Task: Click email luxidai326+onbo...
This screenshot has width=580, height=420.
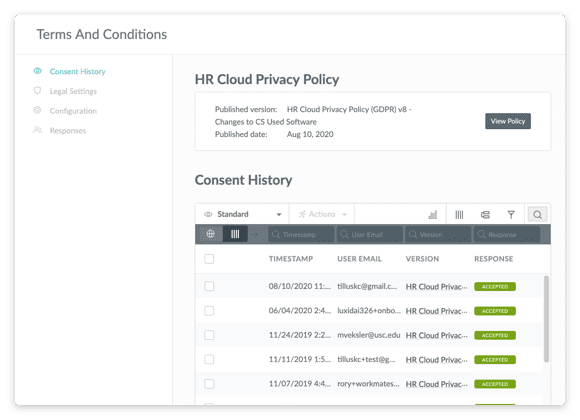Action: click(369, 310)
